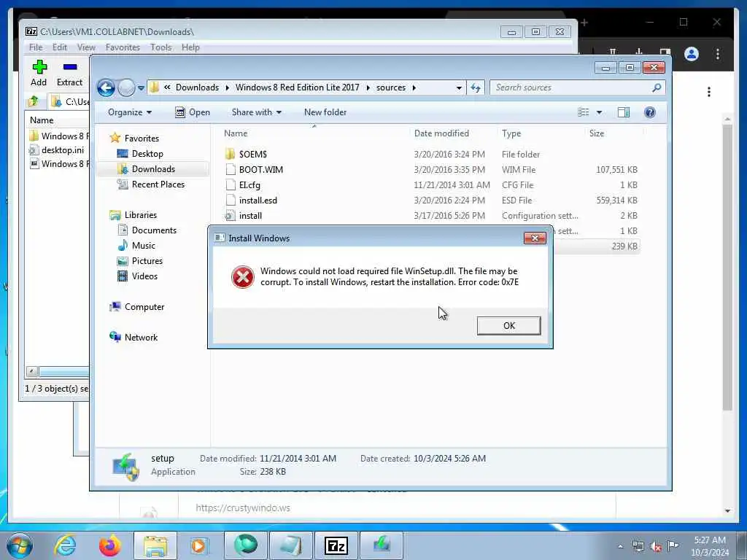The image size is (747, 560).
Task: Open 7-Zip File menu
Action: point(36,47)
